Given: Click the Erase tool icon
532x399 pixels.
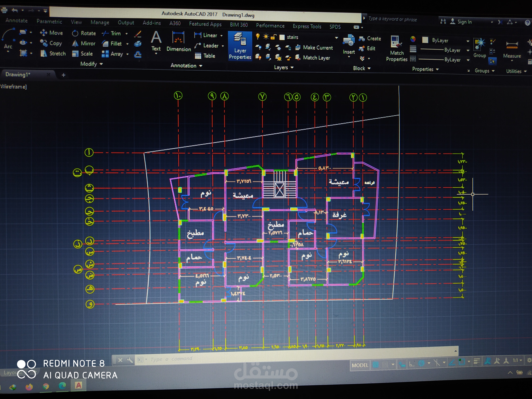Looking at the screenshot, I should point(138,34).
